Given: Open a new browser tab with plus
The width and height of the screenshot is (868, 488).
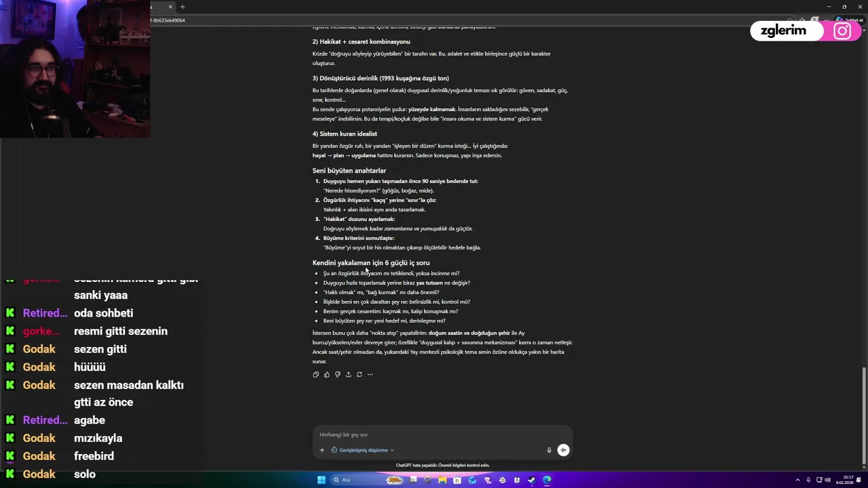Looking at the screenshot, I should click(182, 7).
